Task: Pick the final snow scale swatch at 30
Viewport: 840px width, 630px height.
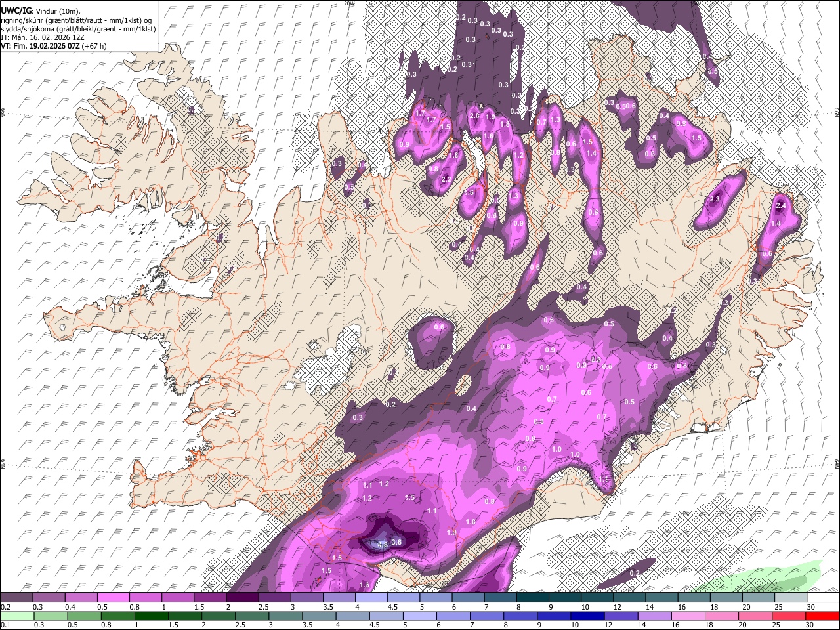Action: pos(823,598)
